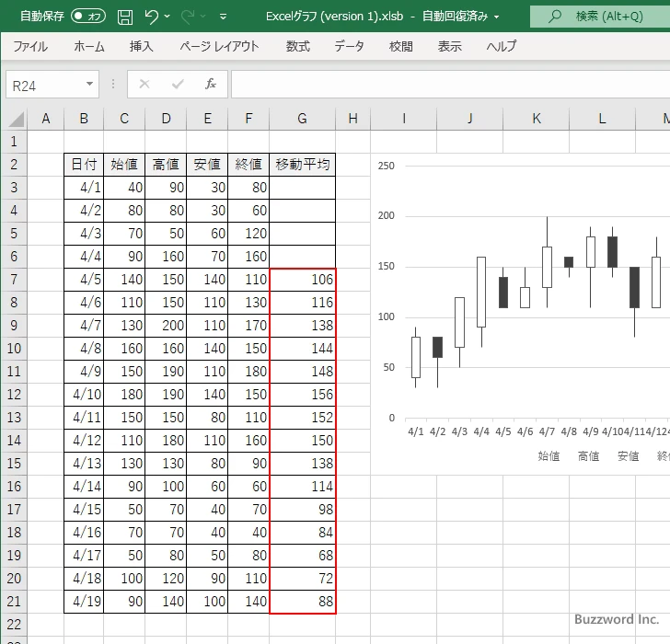Screen dimensions: 670x644
Task: Click the formula bar confirm checkmark icon
Action: tap(178, 84)
